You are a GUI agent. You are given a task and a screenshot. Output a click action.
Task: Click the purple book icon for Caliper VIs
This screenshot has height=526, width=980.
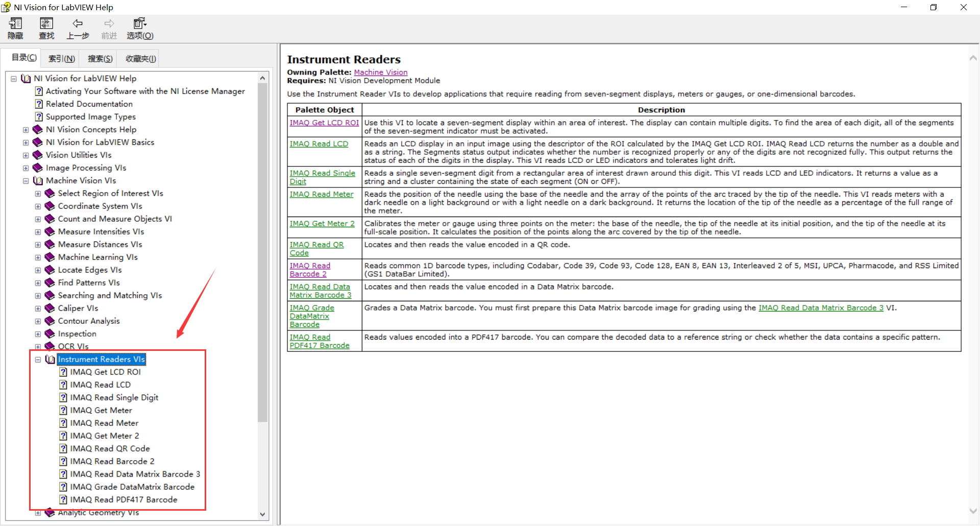[50, 308]
